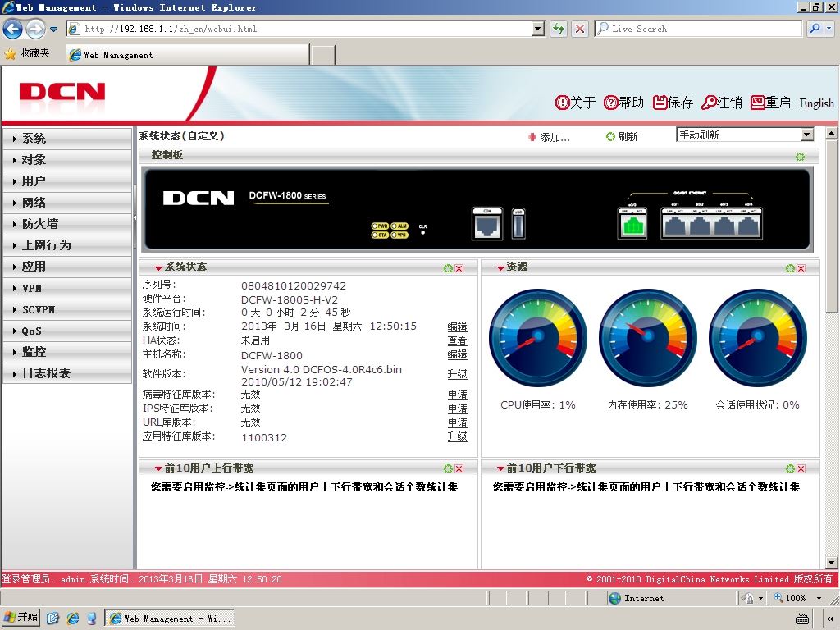Click the CPU使用率 gauge

coord(538,337)
